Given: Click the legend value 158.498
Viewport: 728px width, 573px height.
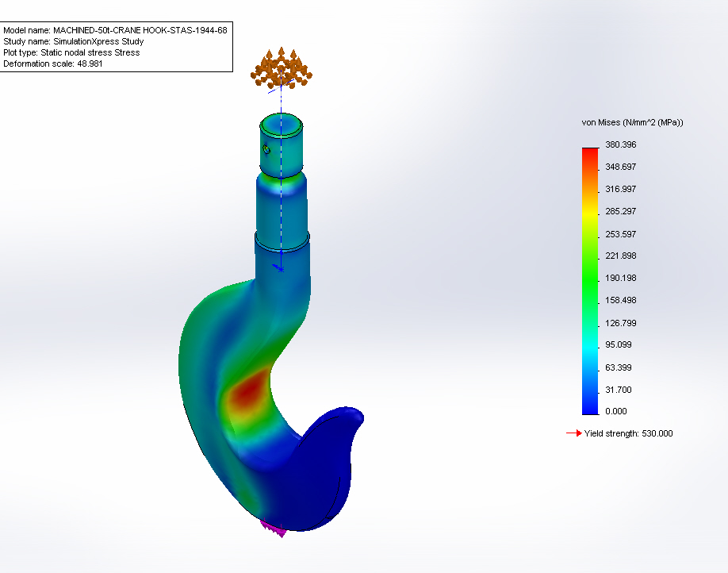Looking at the screenshot, I should tap(621, 300).
